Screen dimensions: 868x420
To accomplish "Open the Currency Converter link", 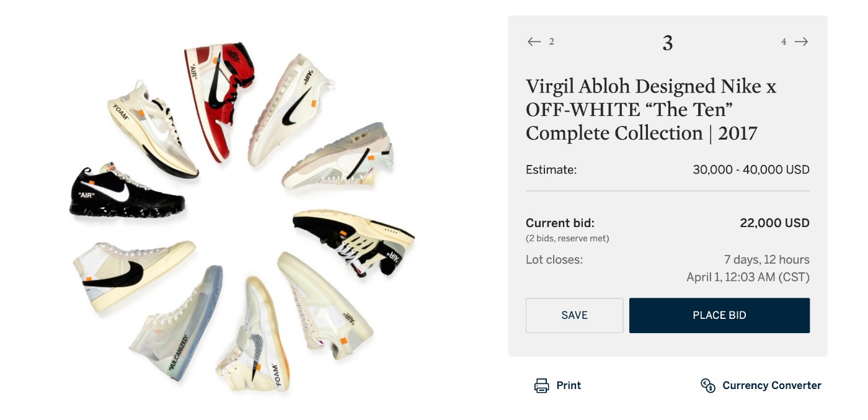I will pos(771,385).
